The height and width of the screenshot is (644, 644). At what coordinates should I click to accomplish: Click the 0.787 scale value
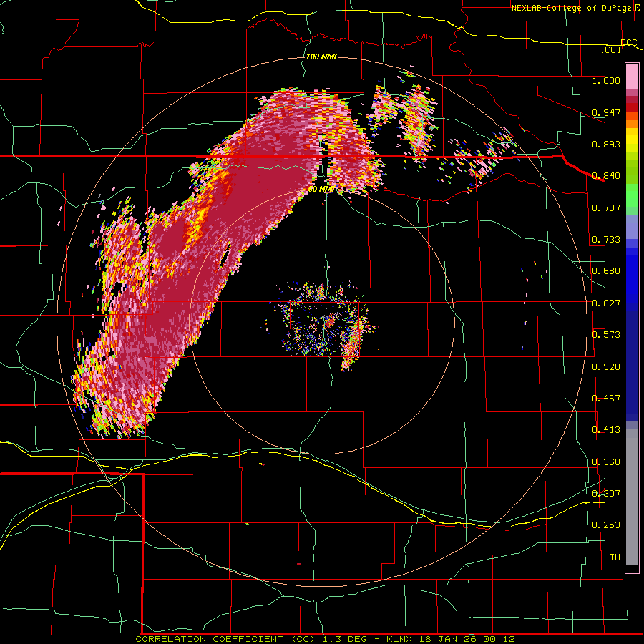[x=606, y=208]
